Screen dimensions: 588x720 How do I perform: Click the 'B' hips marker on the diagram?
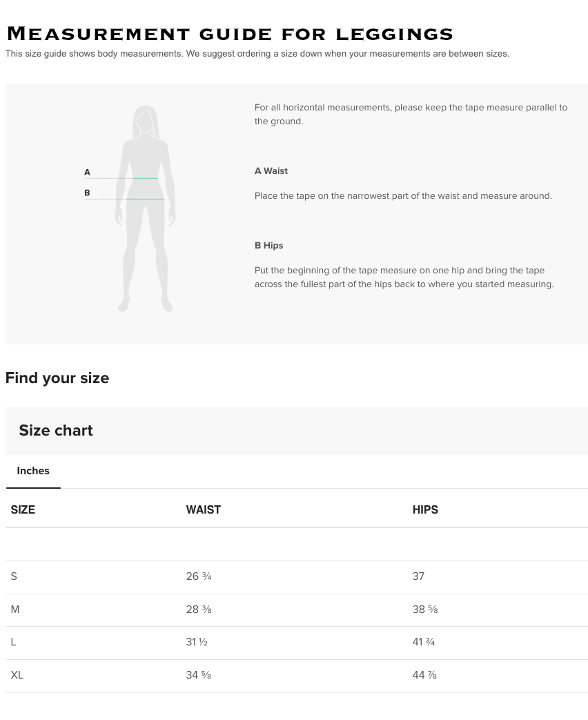87,193
